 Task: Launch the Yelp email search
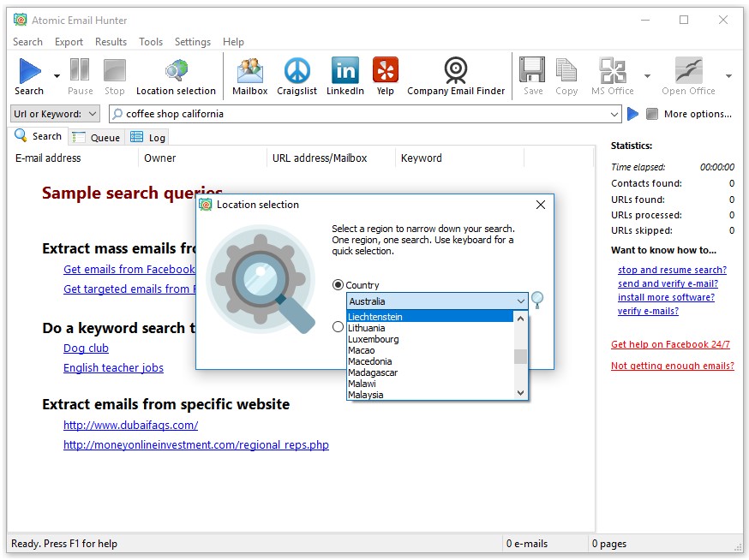point(385,75)
